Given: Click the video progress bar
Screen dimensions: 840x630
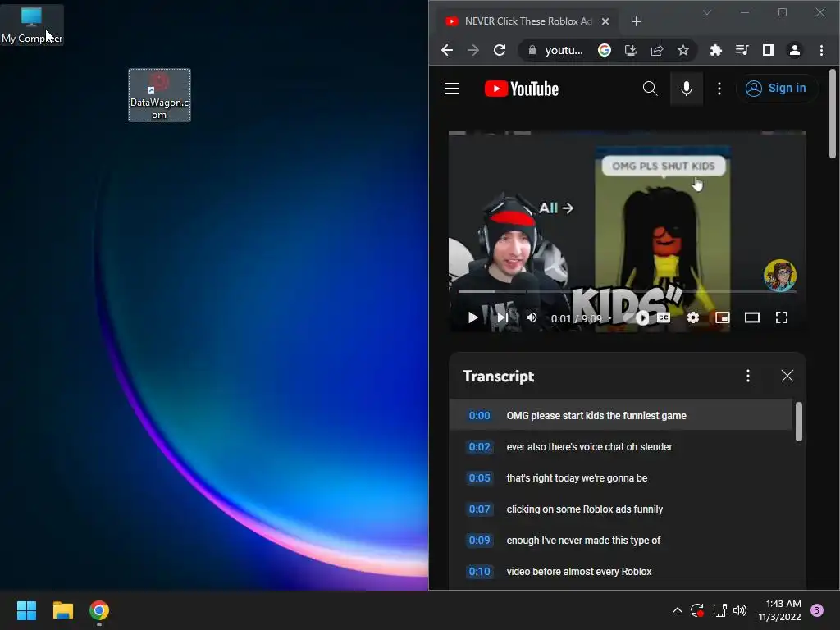Looking at the screenshot, I should pyautogui.click(x=627, y=292).
